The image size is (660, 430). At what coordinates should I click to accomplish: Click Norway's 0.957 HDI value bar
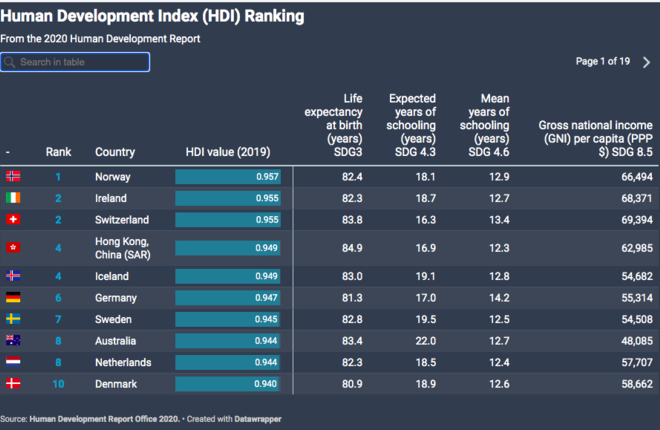pos(228,177)
